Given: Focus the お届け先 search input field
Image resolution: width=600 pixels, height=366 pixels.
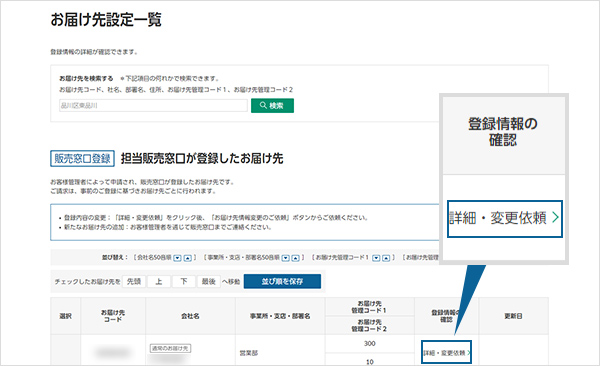Looking at the screenshot, I should coord(153,105).
